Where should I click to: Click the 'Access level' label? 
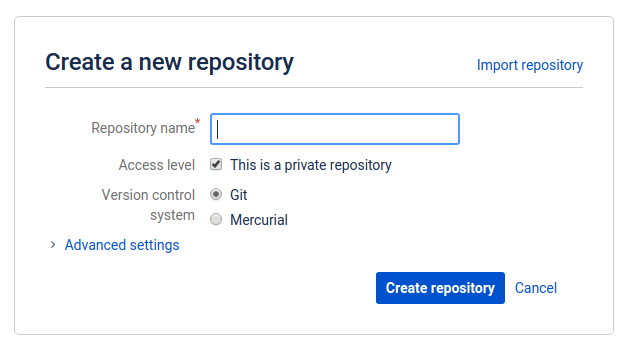click(x=156, y=165)
